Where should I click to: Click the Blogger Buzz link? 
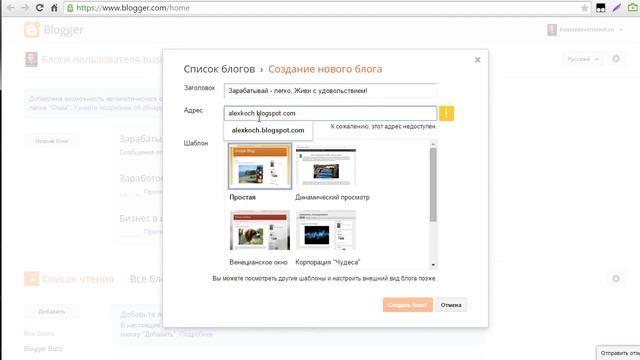pyautogui.click(x=43, y=349)
